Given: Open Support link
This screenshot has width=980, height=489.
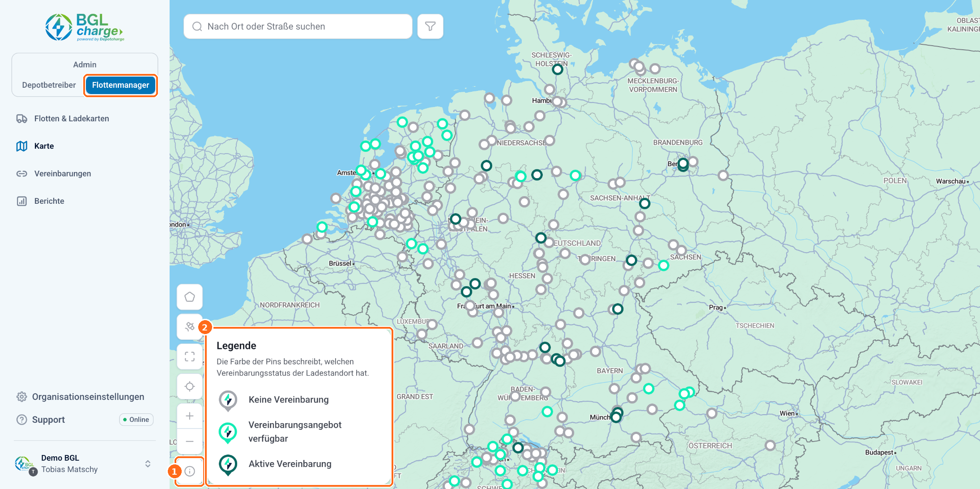Looking at the screenshot, I should tap(48, 420).
